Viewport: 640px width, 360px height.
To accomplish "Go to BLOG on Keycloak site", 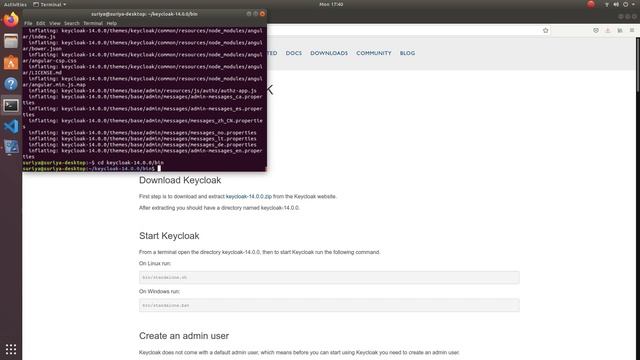I will click(x=407, y=53).
